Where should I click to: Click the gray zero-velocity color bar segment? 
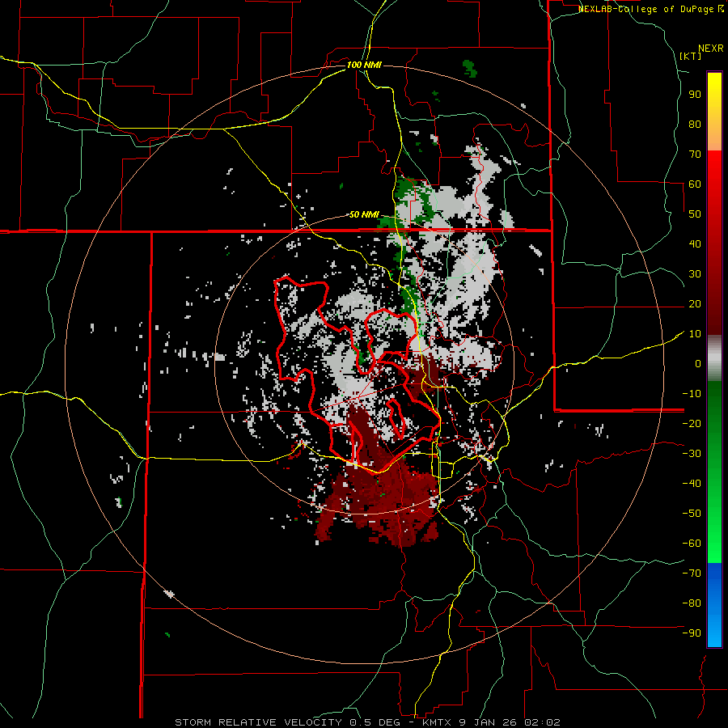pos(714,358)
